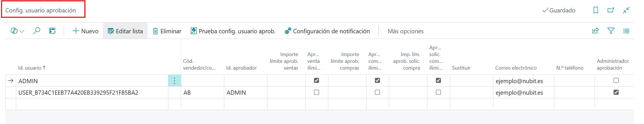Click the Editar lista action
The width and height of the screenshot is (644, 124).
tap(125, 31)
